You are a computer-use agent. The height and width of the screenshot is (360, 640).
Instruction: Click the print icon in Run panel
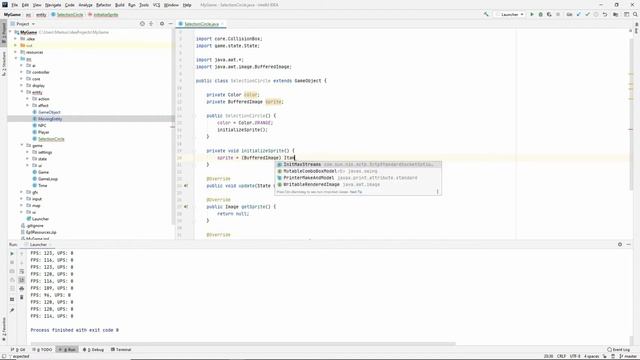click(x=22, y=289)
